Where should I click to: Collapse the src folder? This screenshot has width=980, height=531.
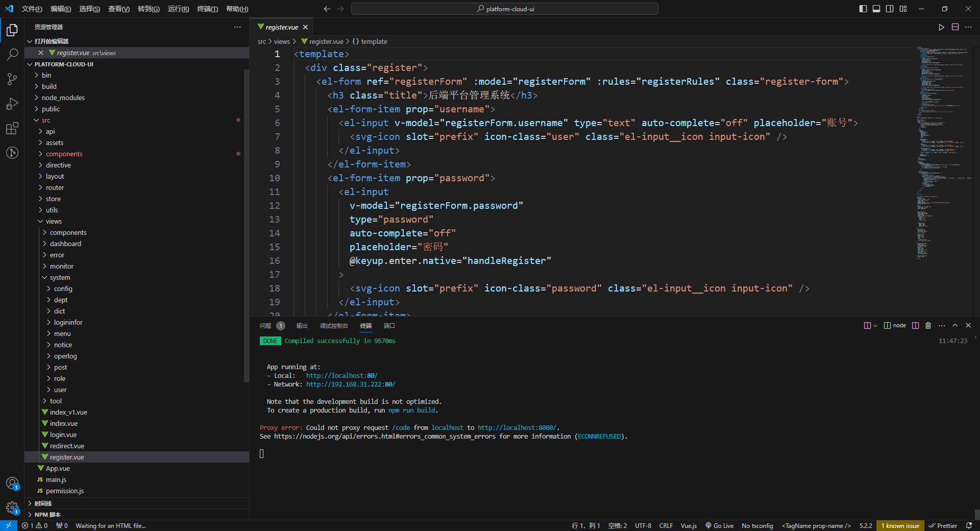[x=137, y=120]
